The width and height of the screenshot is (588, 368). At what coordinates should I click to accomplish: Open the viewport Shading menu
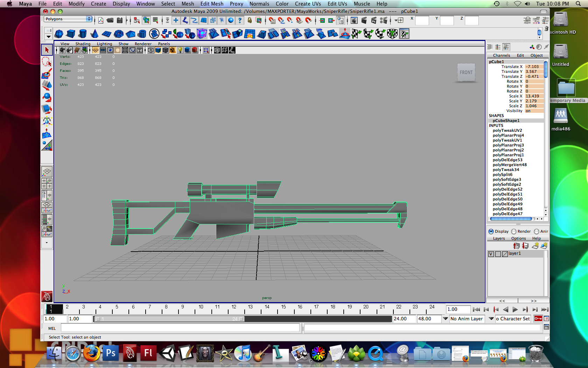click(83, 44)
